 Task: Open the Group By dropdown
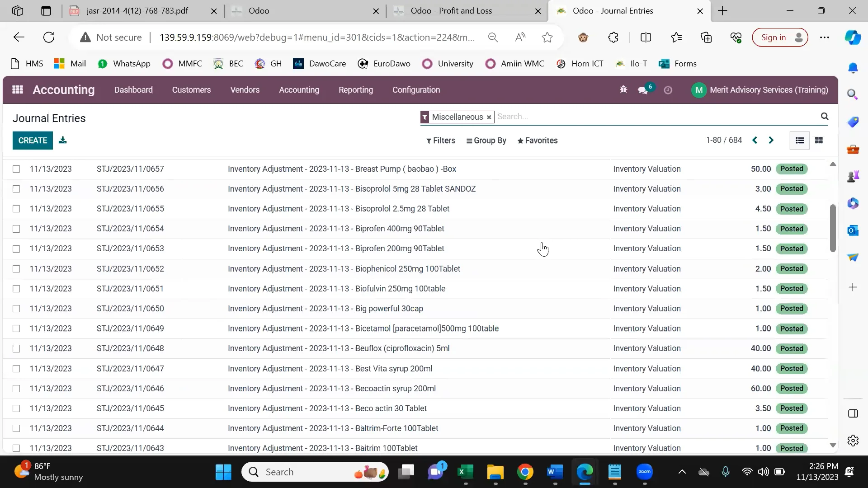tap(486, 141)
